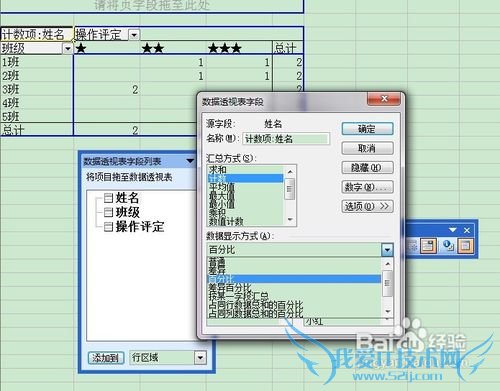Select the single-star ★ column header
Viewport: 500px width, 391px height.
click(107, 49)
